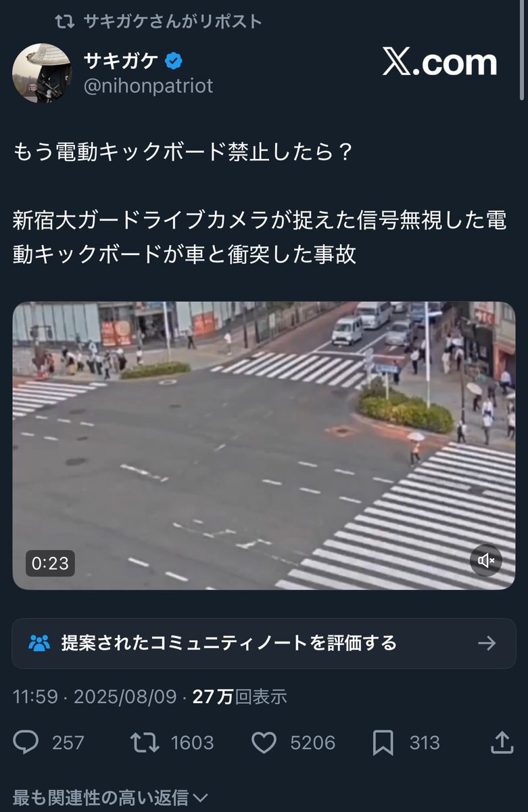Image resolution: width=528 pixels, height=812 pixels.
Task: Open the community note rating arrow
Action: (x=487, y=643)
